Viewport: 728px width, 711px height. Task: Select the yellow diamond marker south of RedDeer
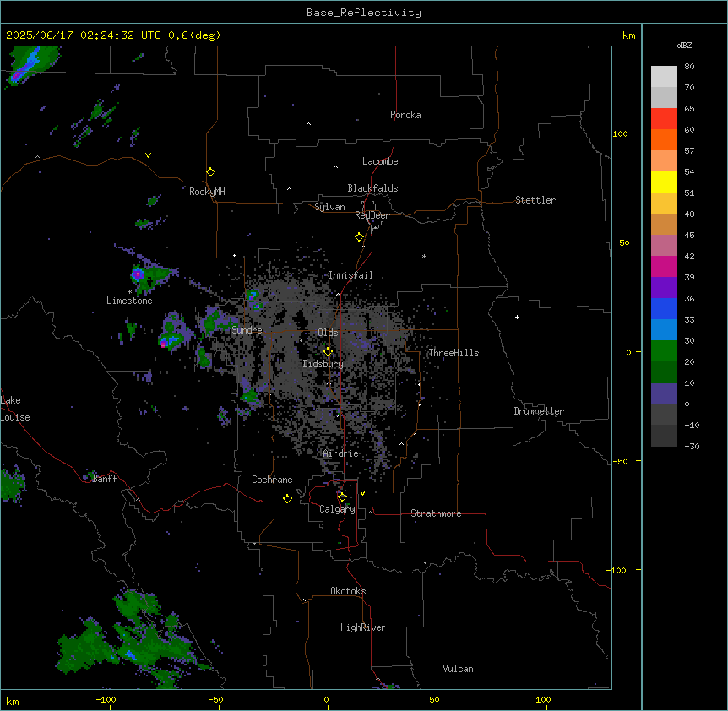360,237
